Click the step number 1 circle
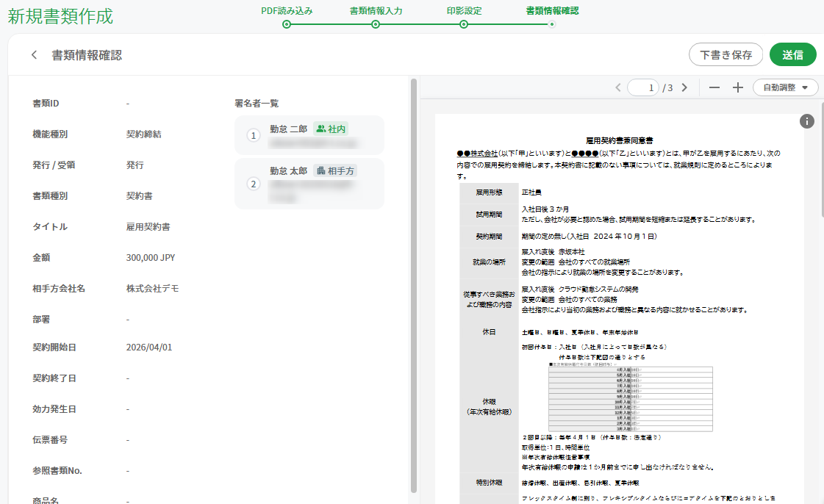 (x=254, y=135)
